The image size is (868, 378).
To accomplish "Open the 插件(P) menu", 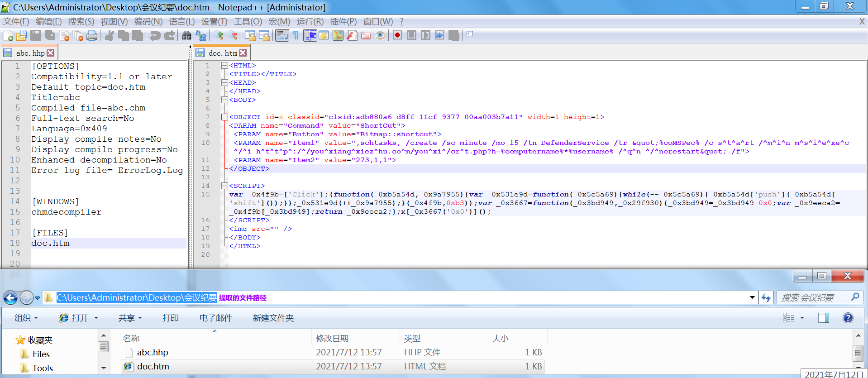I will [x=343, y=22].
